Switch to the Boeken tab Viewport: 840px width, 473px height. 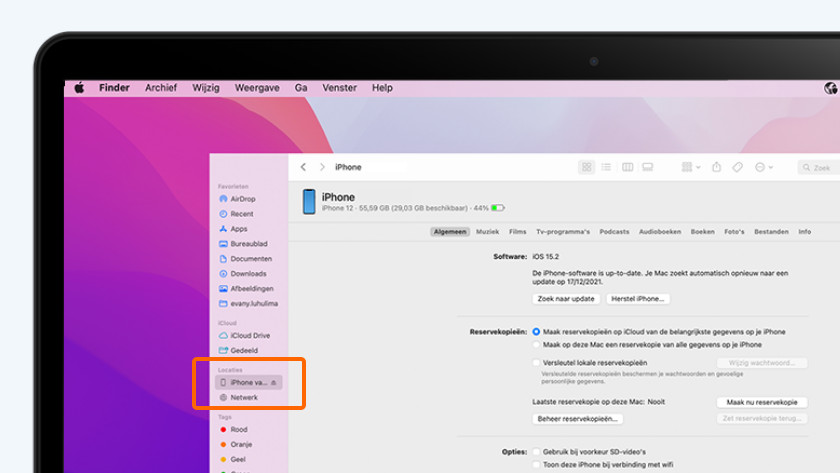click(702, 232)
